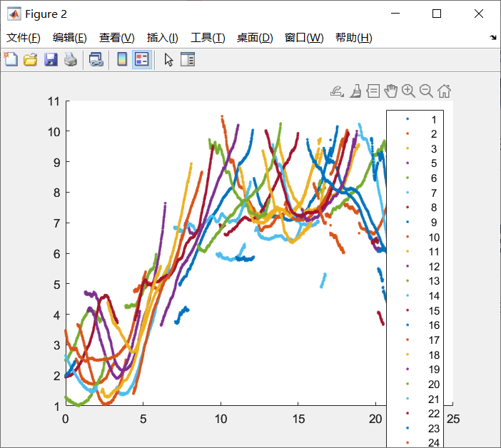Open the 查看(V) menu

[x=116, y=38]
